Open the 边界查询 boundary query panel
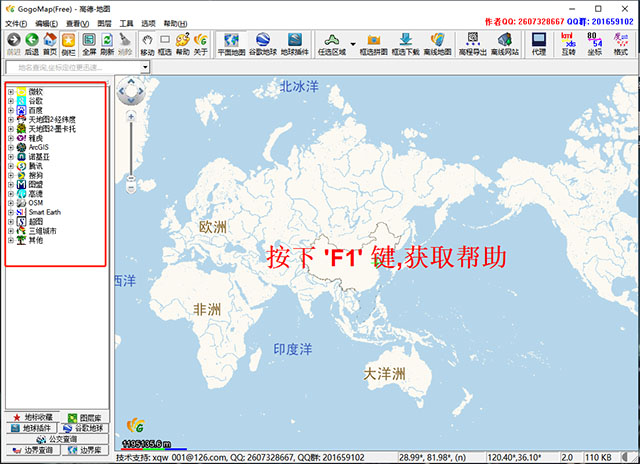 (x=33, y=450)
